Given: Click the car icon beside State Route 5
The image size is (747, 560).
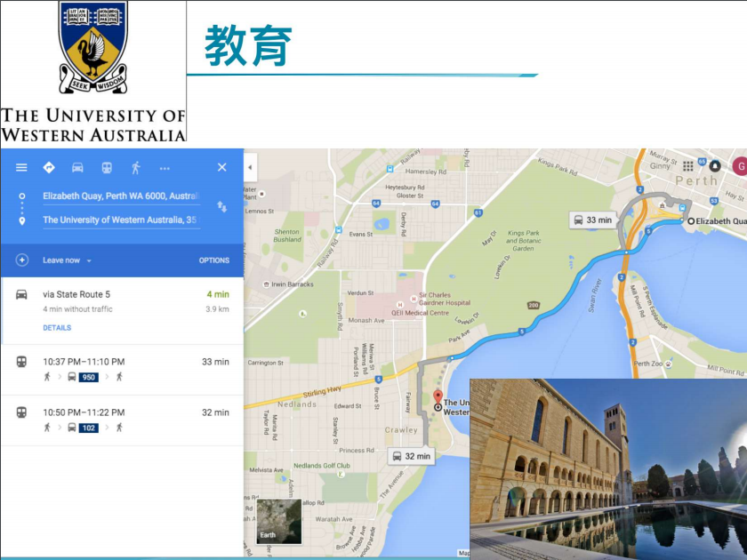Looking at the screenshot, I should point(21,294).
